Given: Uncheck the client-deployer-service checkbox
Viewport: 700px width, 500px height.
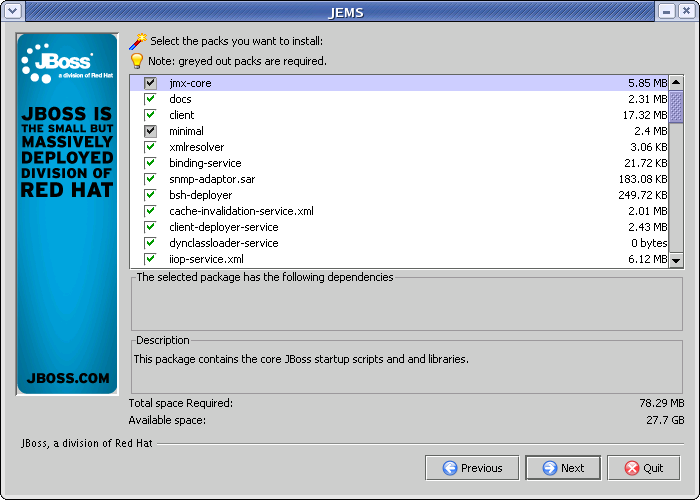Looking at the screenshot, I should (150, 227).
